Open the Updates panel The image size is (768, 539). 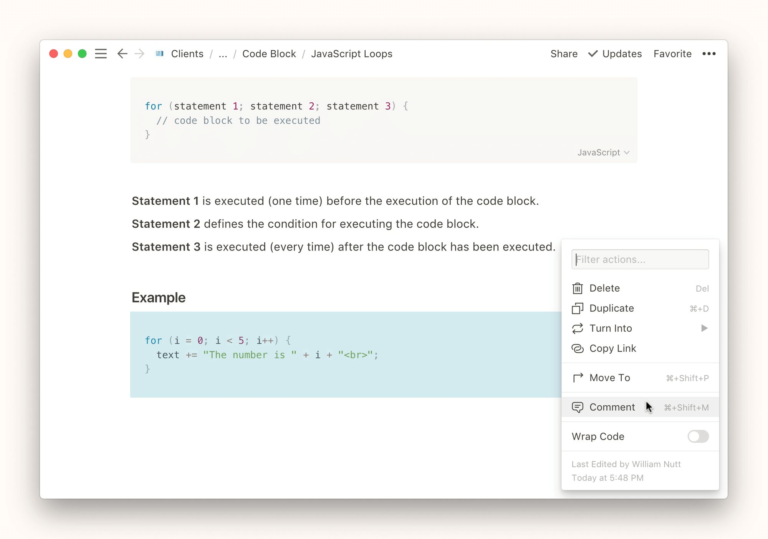tap(614, 54)
